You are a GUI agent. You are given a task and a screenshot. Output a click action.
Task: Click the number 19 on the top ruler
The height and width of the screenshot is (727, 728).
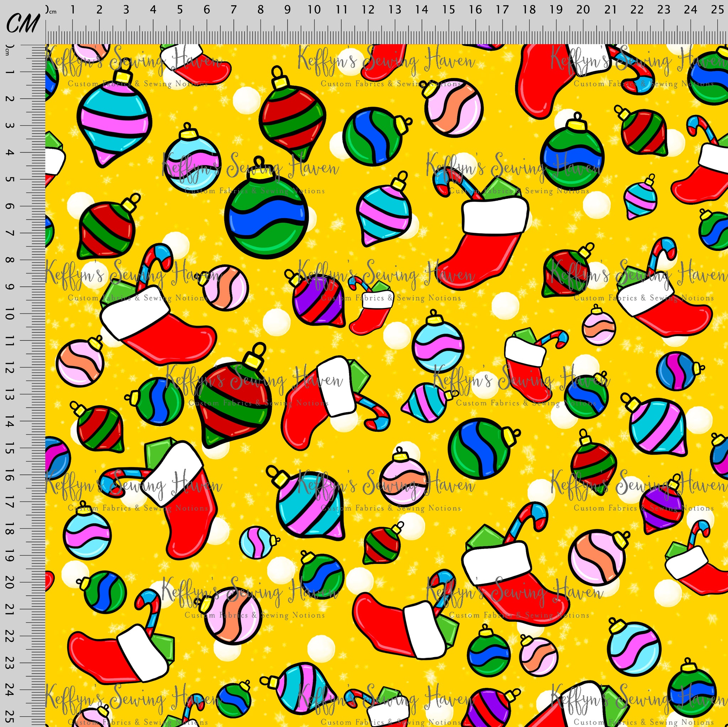(x=556, y=10)
